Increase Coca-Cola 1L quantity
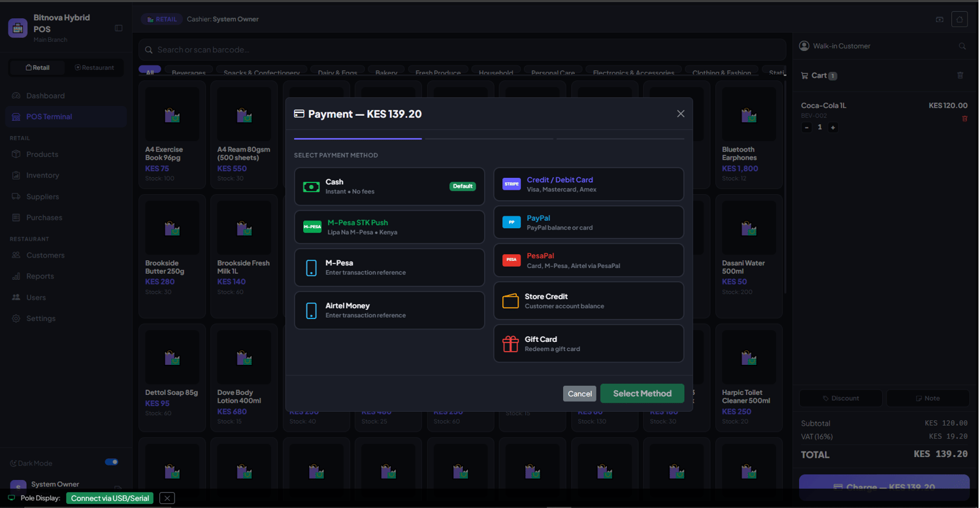The height and width of the screenshot is (508, 980). pos(833,127)
